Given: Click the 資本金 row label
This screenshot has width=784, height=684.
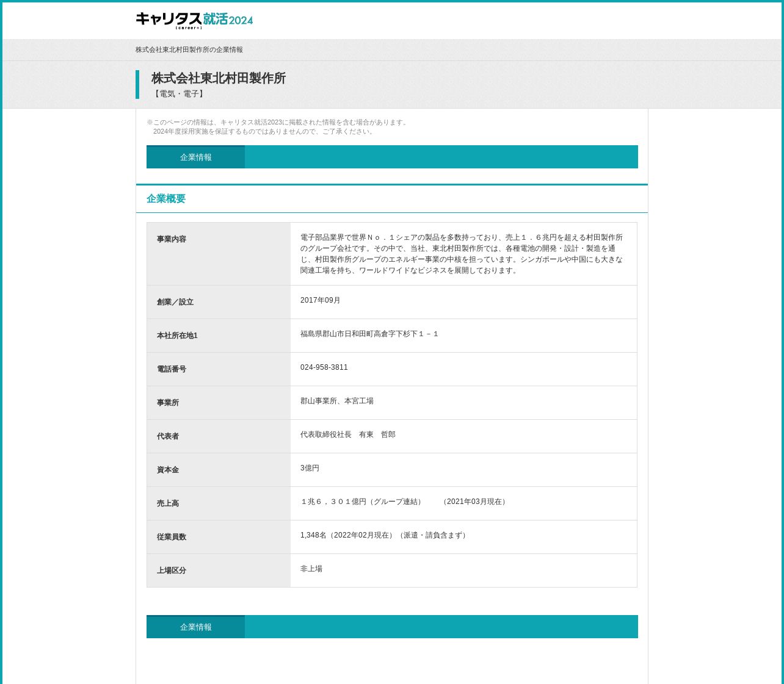Looking at the screenshot, I should 168,470.
